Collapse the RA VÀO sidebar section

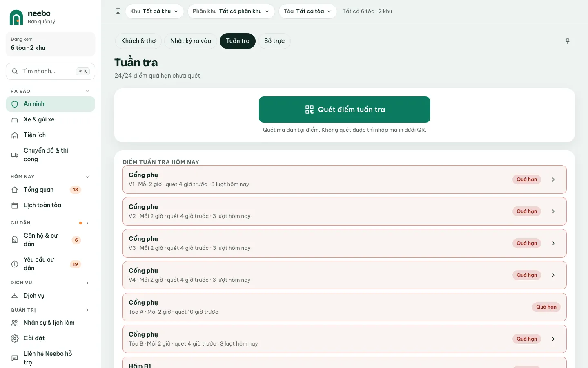(x=87, y=91)
